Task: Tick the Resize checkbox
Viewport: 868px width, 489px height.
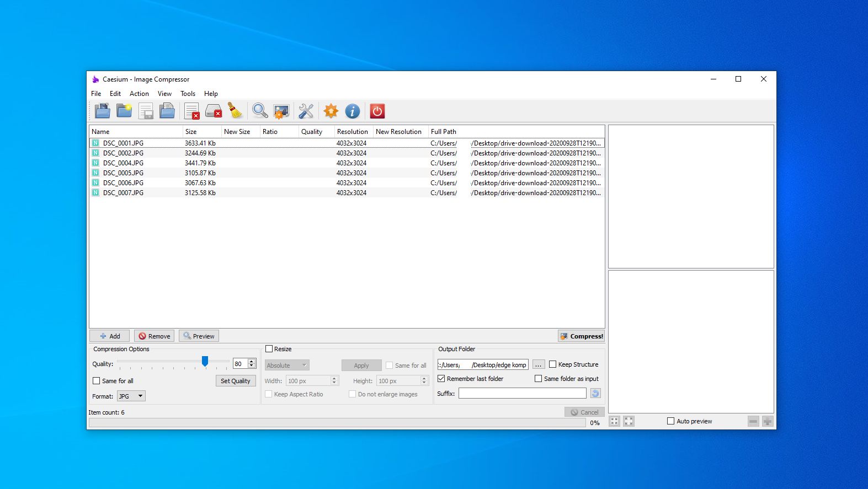Action: click(x=269, y=349)
